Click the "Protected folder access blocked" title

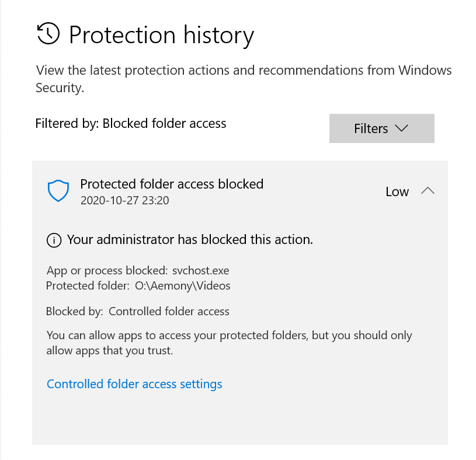tap(172, 184)
